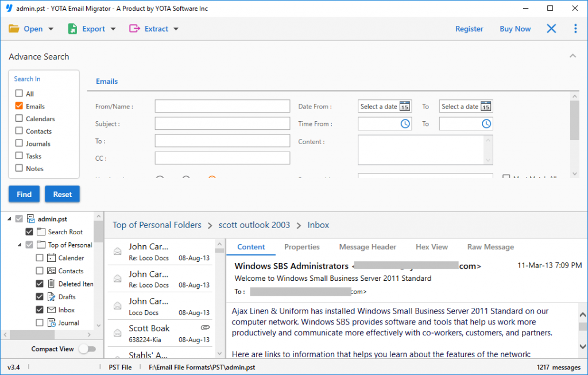Click the Open folder icon
Viewport: 588px width, 375px height.
pos(14,29)
